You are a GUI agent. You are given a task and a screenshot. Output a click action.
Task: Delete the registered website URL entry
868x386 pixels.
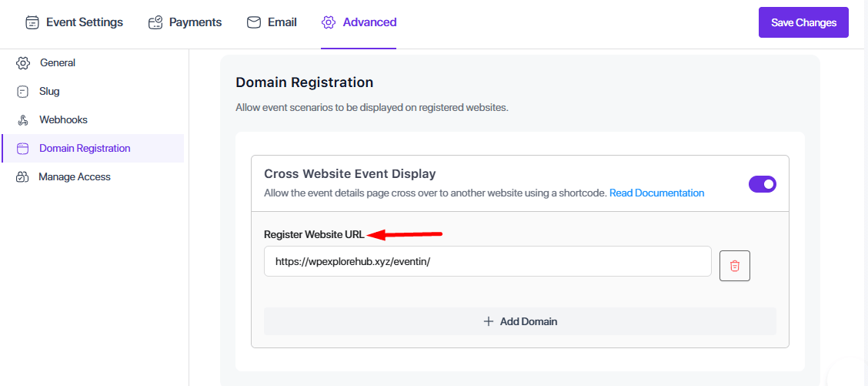pos(735,266)
